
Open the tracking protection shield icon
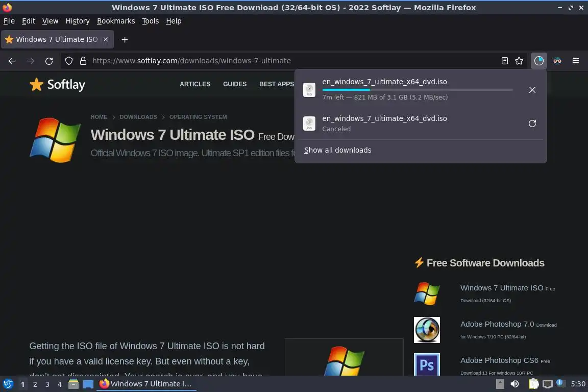68,61
